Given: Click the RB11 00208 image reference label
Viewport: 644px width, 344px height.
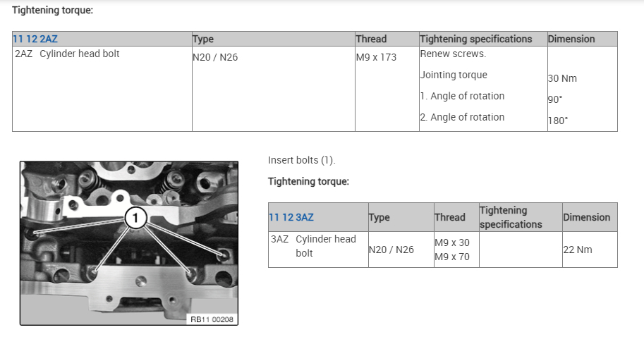Looking at the screenshot, I should pyautogui.click(x=212, y=319).
